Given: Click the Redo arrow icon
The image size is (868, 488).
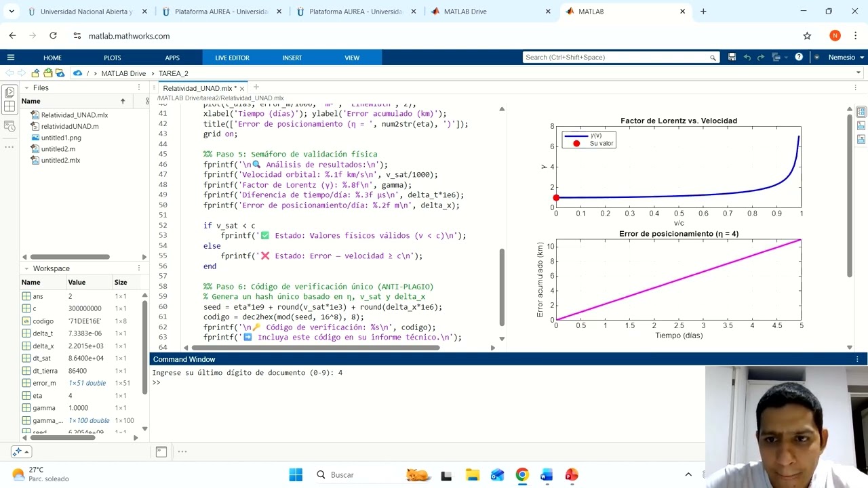Looking at the screenshot, I should (x=761, y=58).
